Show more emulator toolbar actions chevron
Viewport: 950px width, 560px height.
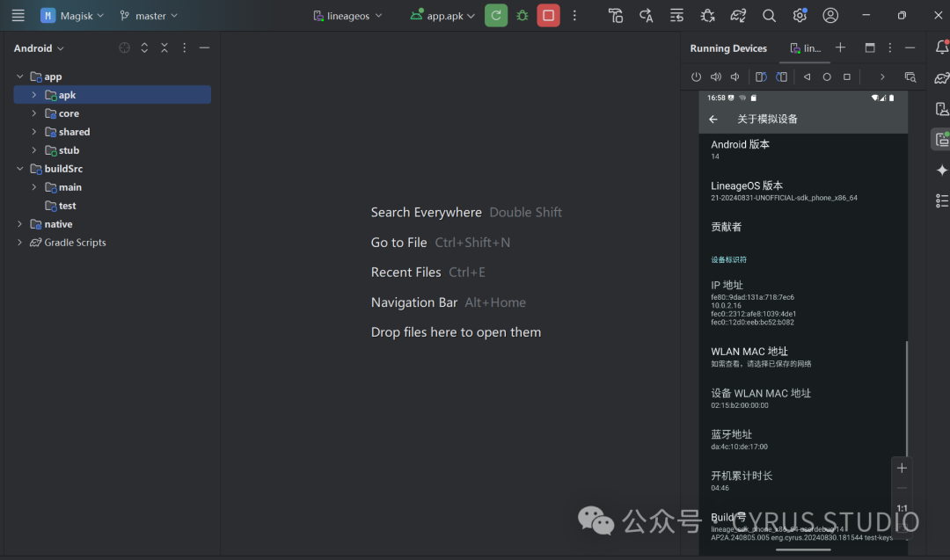click(x=882, y=76)
